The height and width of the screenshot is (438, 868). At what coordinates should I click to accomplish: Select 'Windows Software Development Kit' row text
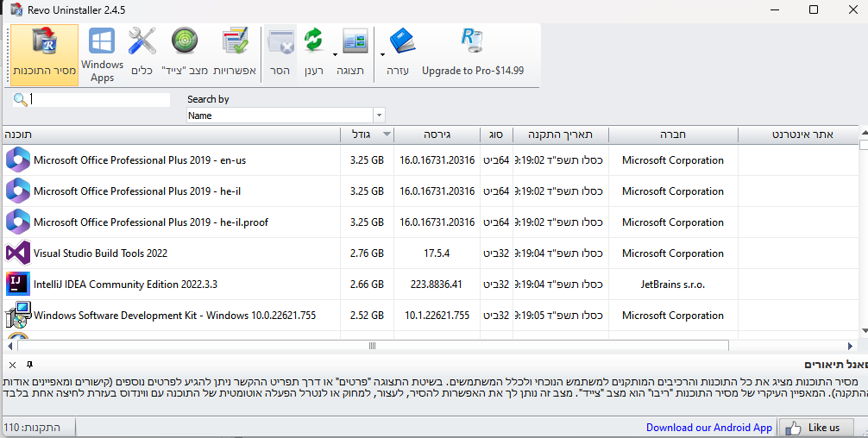[x=174, y=316]
